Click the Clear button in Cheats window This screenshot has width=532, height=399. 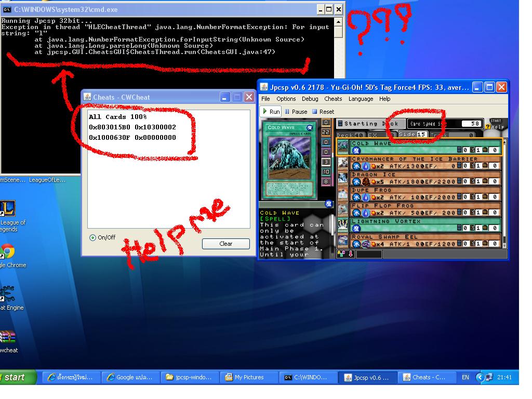(225, 244)
